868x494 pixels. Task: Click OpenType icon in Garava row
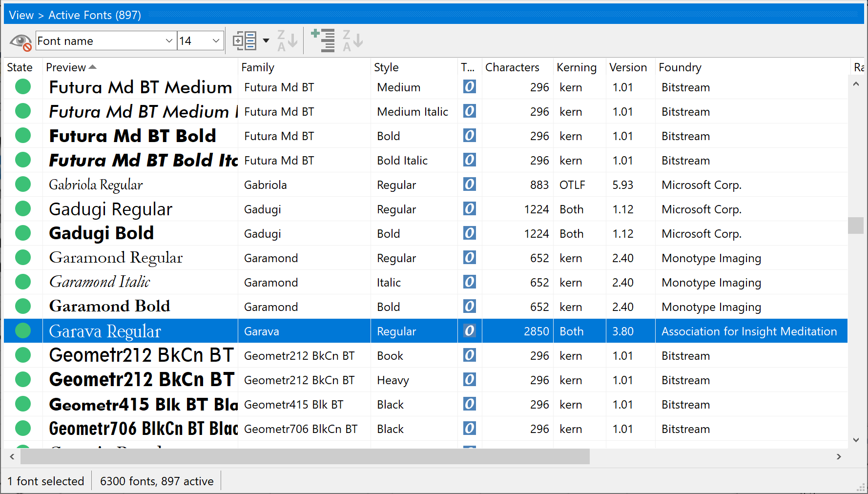pyautogui.click(x=470, y=331)
